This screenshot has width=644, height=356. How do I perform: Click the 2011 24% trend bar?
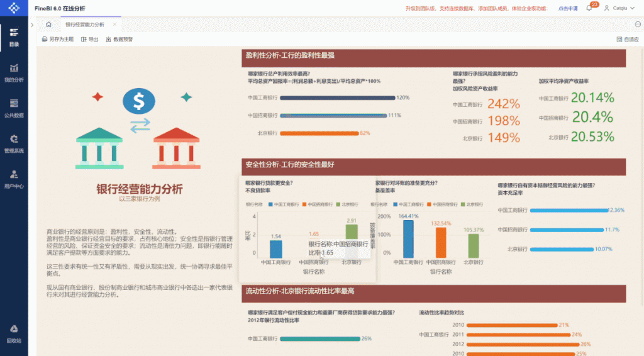tap(518, 335)
